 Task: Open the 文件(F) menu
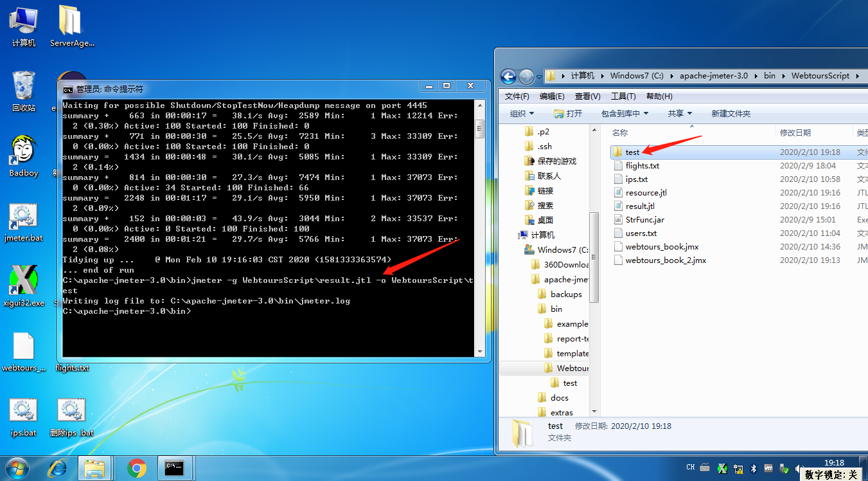point(517,96)
